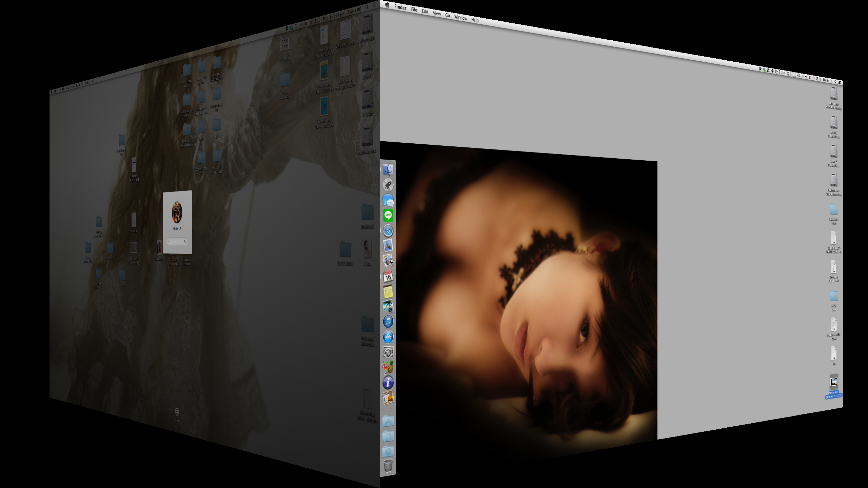
Task: Launch the Mac App Store
Action: [388, 337]
